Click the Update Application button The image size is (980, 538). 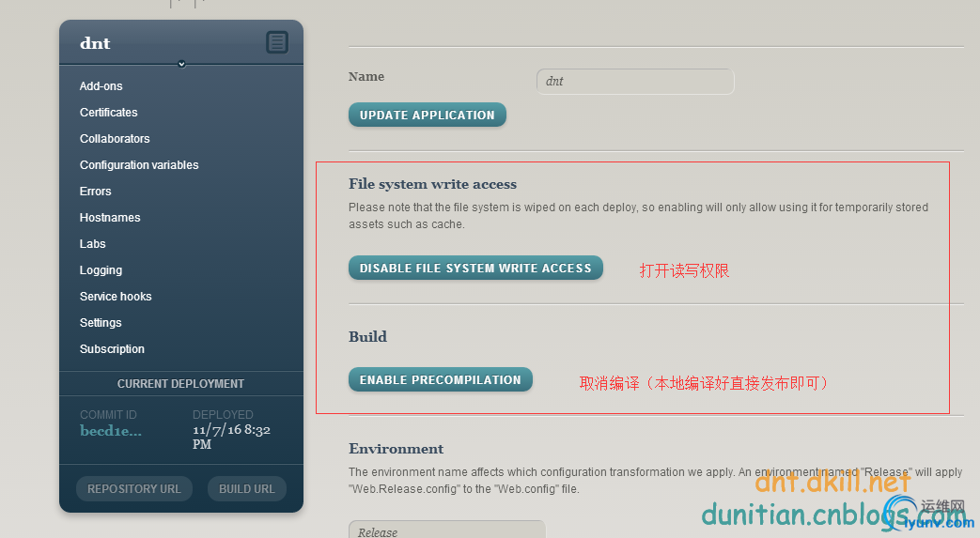pyautogui.click(x=428, y=115)
